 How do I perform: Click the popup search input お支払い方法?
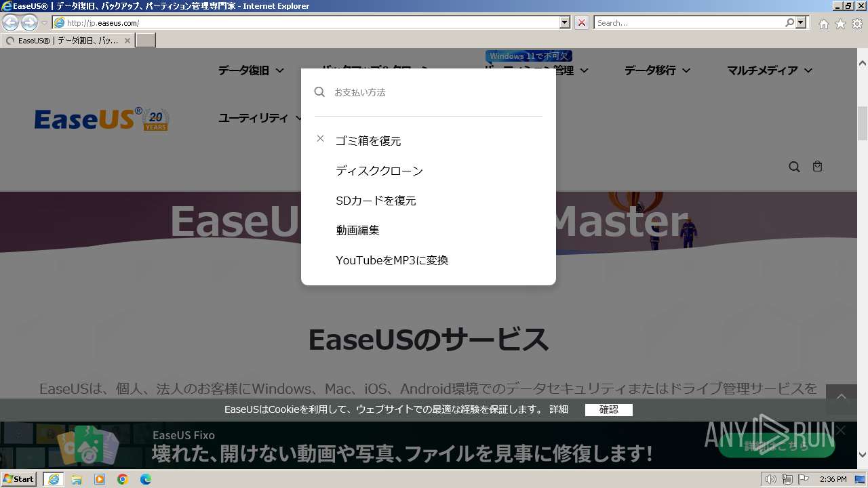[x=437, y=92]
